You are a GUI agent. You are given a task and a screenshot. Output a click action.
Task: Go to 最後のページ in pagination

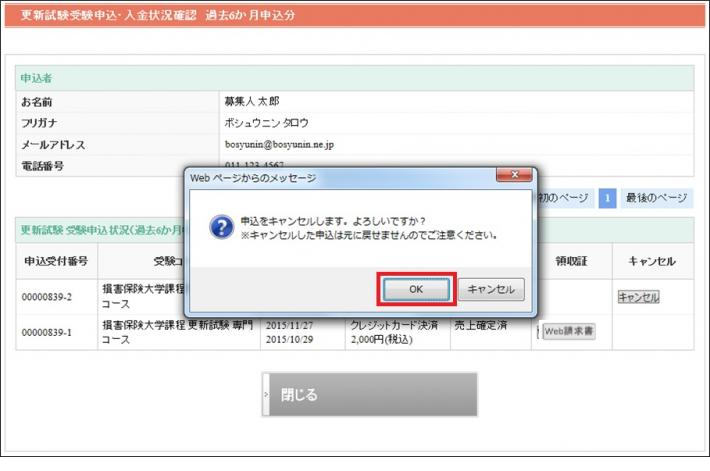click(x=657, y=198)
